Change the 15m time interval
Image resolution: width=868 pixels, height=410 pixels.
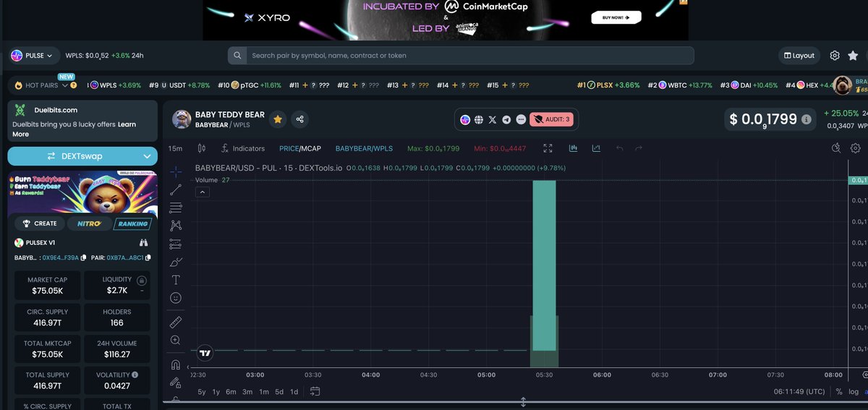[x=175, y=148]
